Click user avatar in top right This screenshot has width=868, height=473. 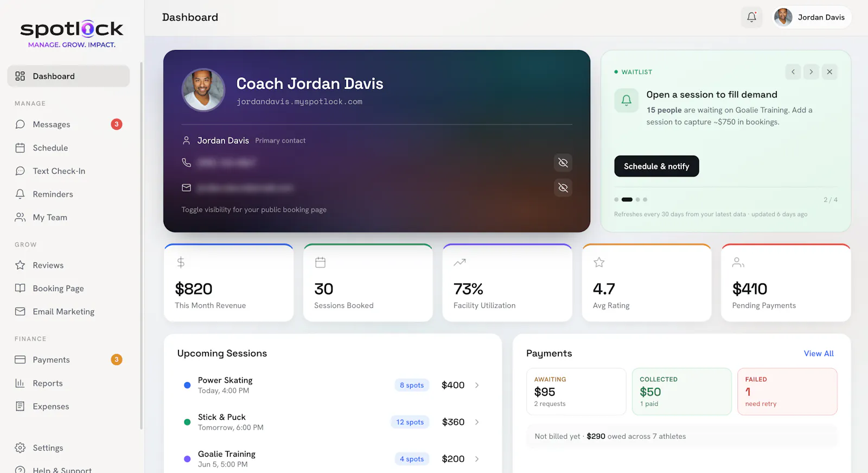click(x=783, y=17)
